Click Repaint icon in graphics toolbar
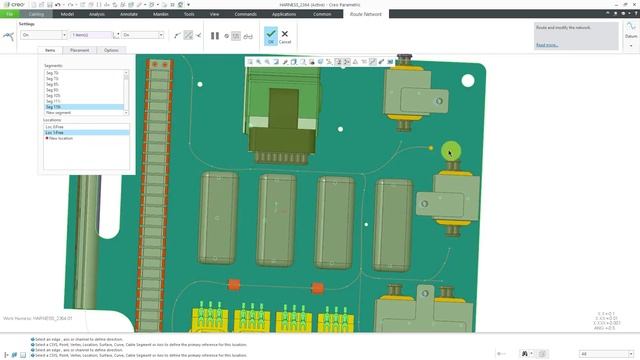This screenshot has height=360, width=640. tap(276, 62)
